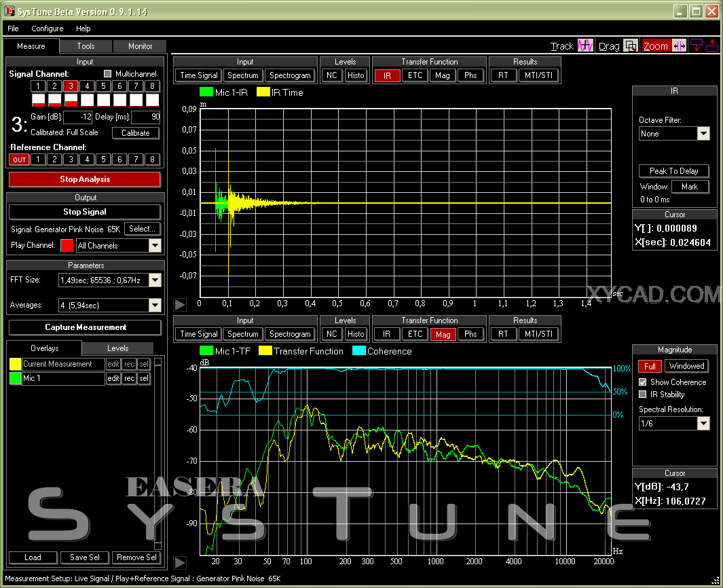Select IR in the lower graph toolbar
The image size is (723, 588).
click(x=387, y=334)
